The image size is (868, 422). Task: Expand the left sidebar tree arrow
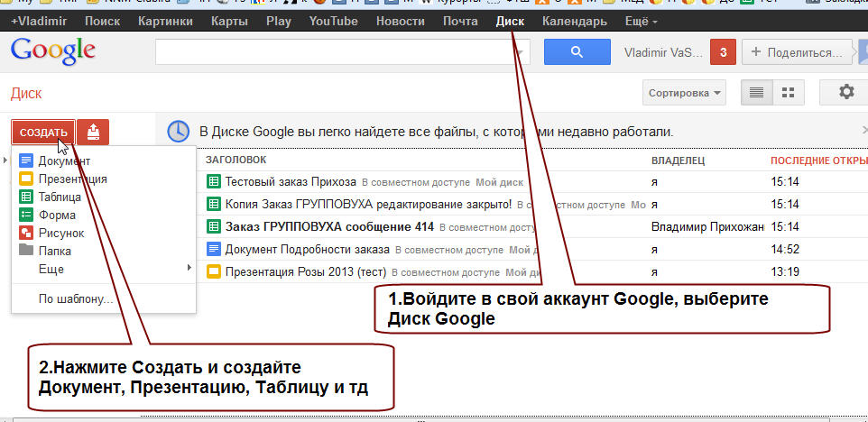click(5, 161)
